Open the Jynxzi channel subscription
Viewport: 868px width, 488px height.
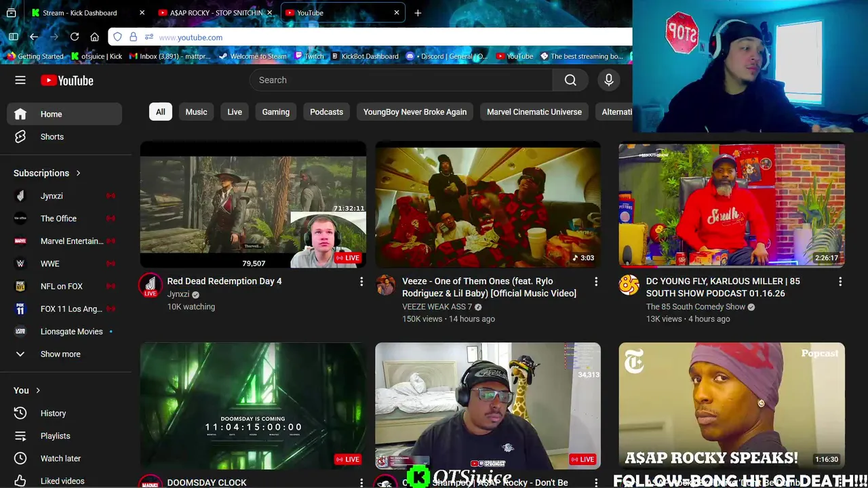click(64, 196)
